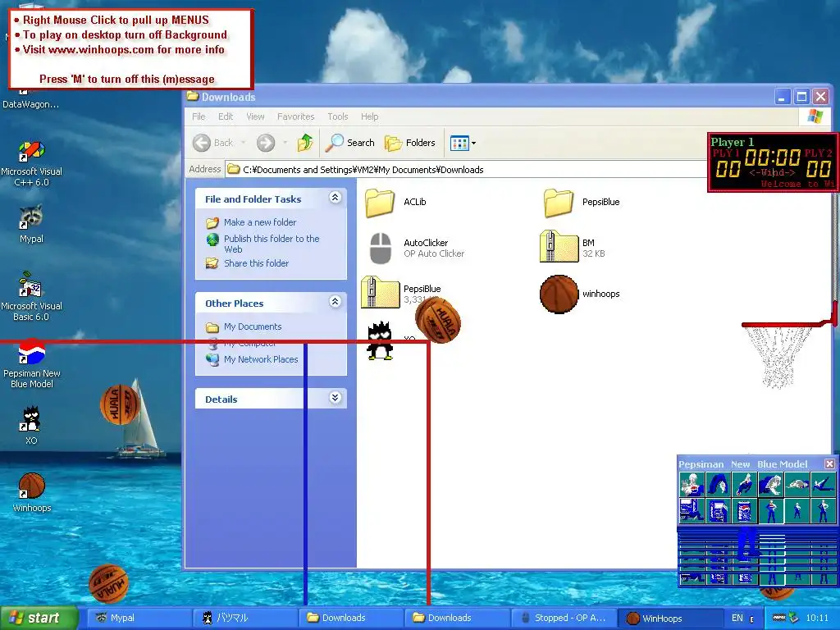The image size is (840, 630).
Task: Click the Pepsi can tile in Pepsiman panel
Action: (x=744, y=510)
